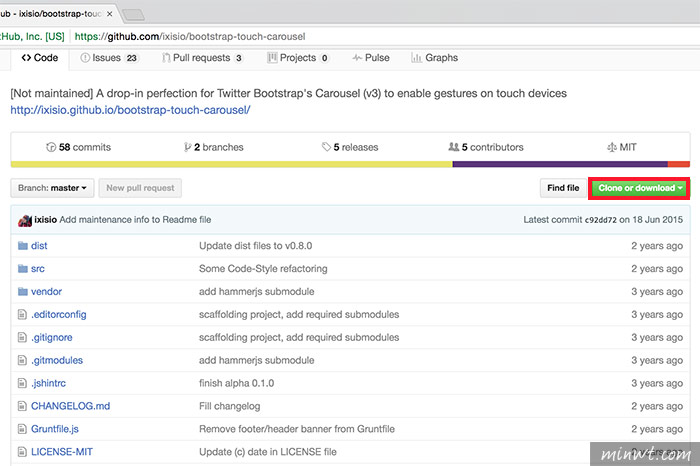Click red segment of the language bar
This screenshot has width=700, height=466.
(679, 164)
